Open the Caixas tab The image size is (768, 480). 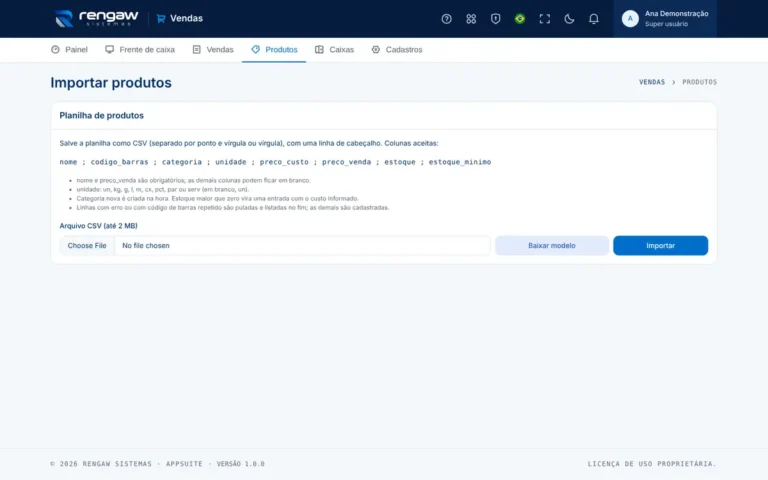(334, 49)
